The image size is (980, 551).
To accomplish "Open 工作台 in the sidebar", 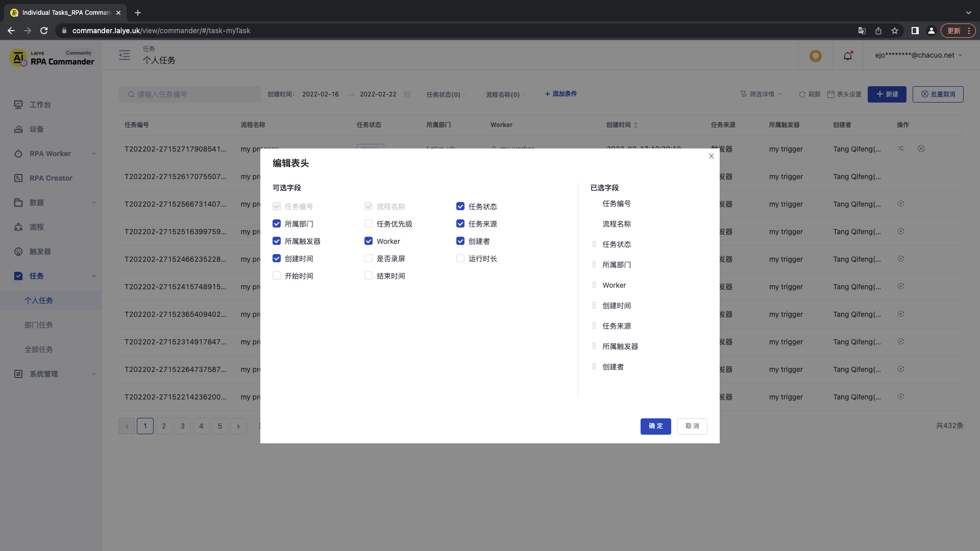I will coord(51,105).
